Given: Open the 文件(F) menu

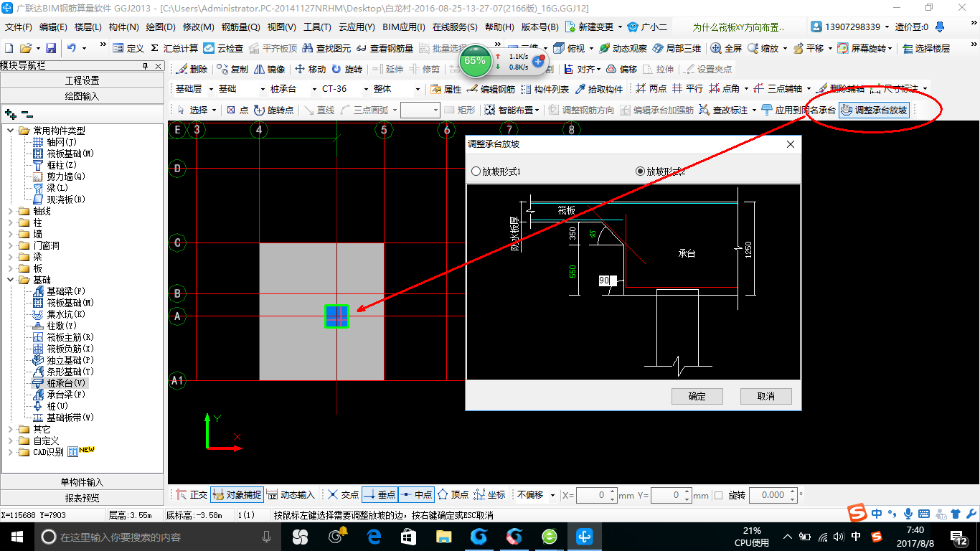Looking at the screenshot, I should [x=19, y=27].
